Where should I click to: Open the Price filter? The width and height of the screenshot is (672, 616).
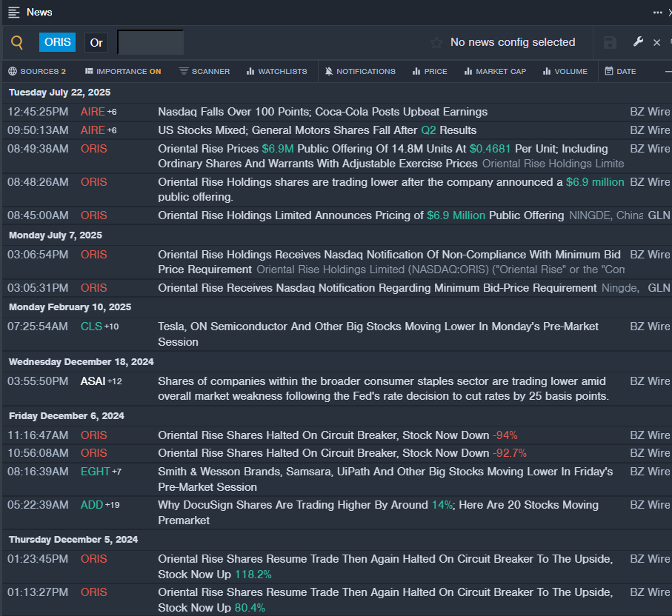tap(430, 72)
